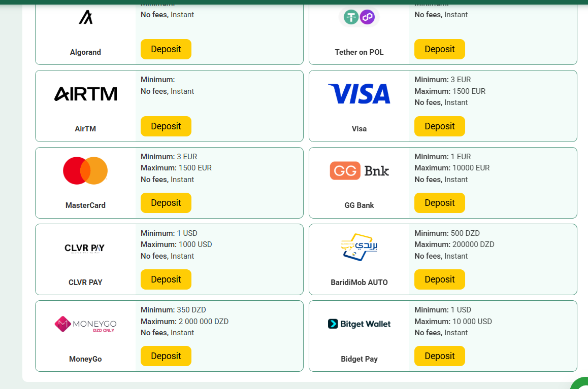Image resolution: width=588 pixels, height=389 pixels.
Task: Select the BaridiMob AUTO label
Action: point(360,282)
